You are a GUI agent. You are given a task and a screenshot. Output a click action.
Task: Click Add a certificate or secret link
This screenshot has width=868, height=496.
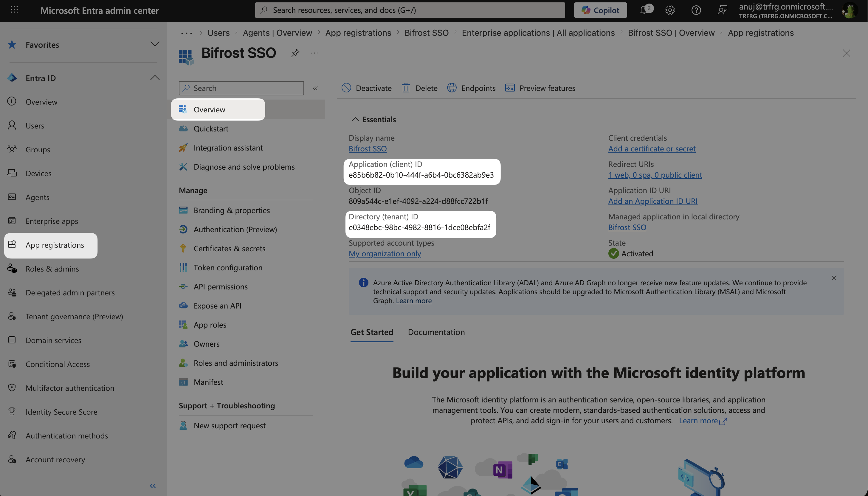pos(652,149)
